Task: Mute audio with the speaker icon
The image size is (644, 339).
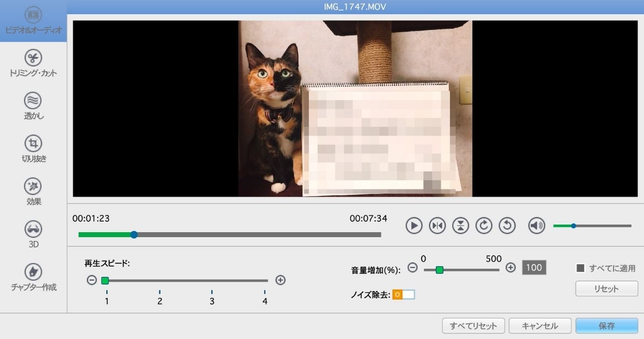Action: point(536,226)
